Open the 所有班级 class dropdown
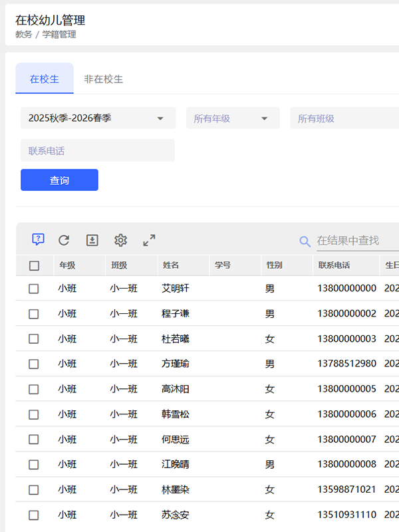Image resolution: width=399 pixels, height=532 pixels. [x=344, y=118]
